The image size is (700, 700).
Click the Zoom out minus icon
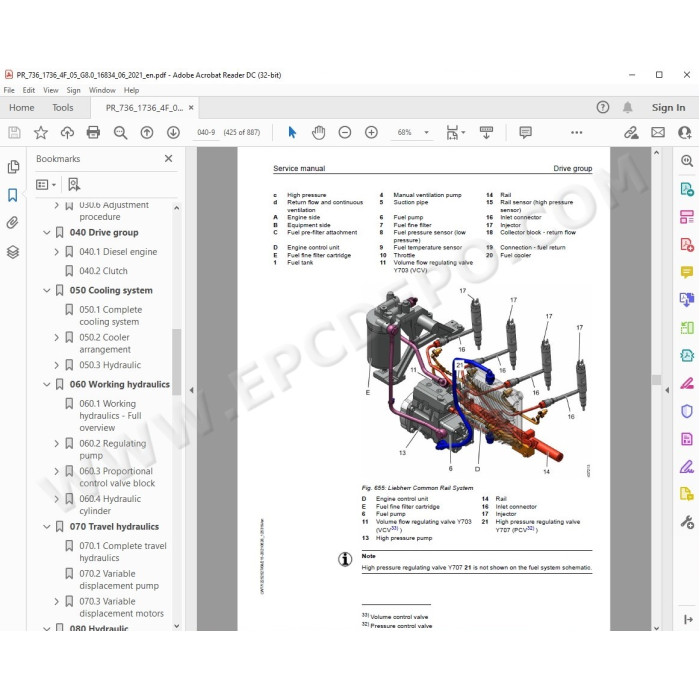[x=345, y=133]
